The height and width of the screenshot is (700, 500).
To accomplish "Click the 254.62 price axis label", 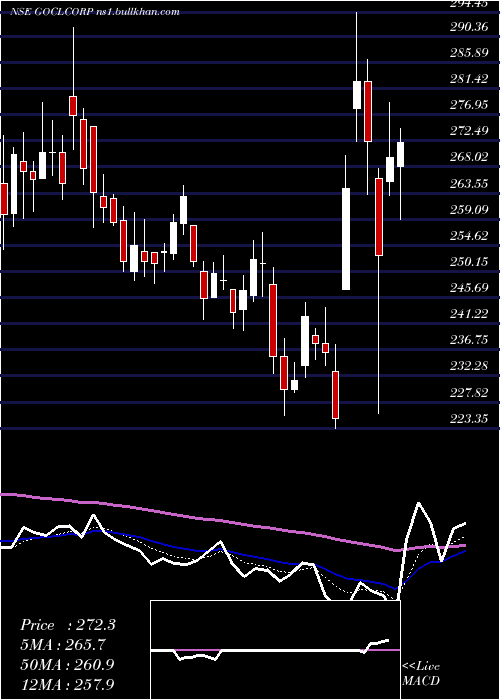I will (x=469, y=236).
